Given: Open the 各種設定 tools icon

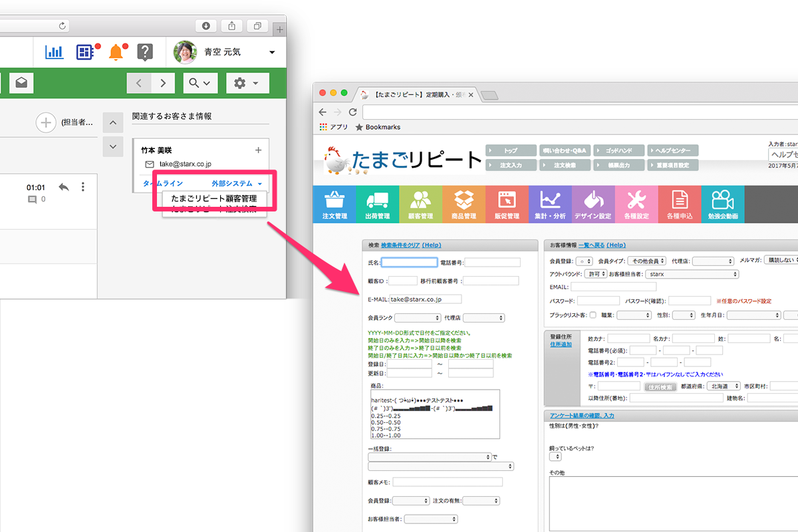Looking at the screenshot, I should coord(637,204).
